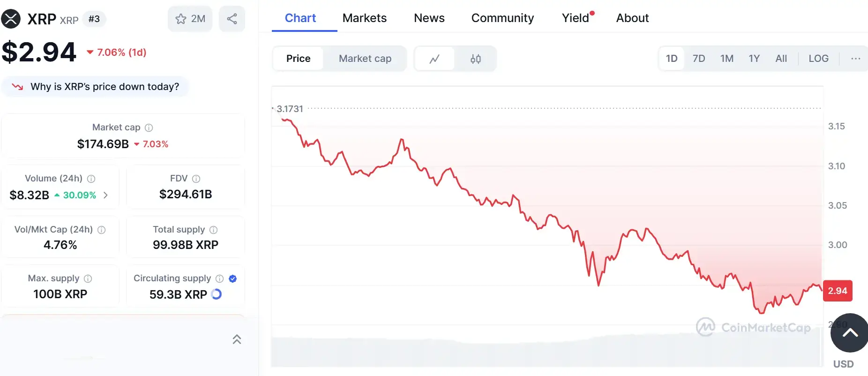
Task: Open the Community tab
Action: [x=502, y=18]
